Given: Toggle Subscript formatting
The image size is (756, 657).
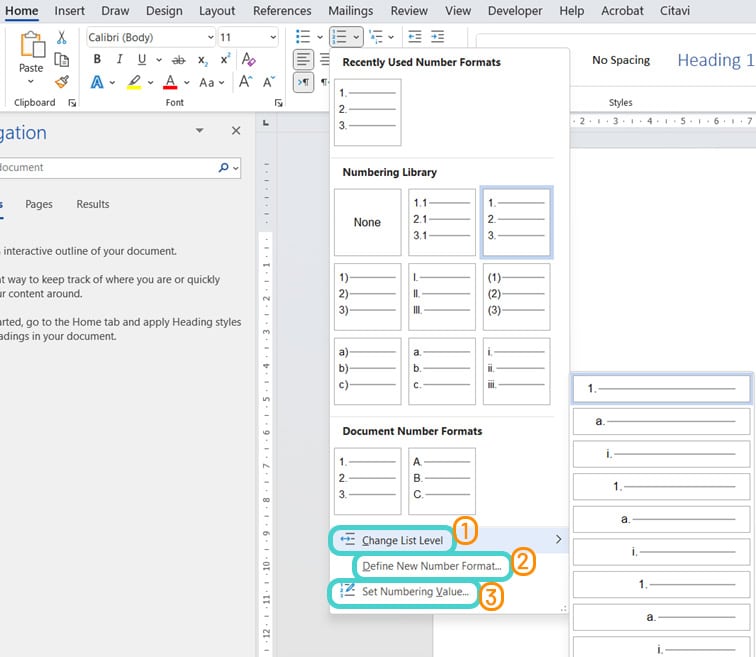Looking at the screenshot, I should coord(203,60).
